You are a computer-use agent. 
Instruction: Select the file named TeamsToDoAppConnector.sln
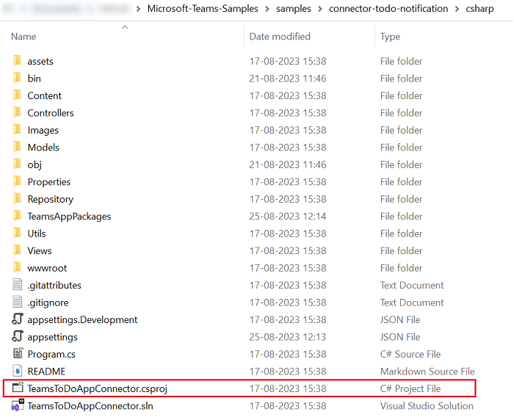pyautogui.click(x=90, y=406)
